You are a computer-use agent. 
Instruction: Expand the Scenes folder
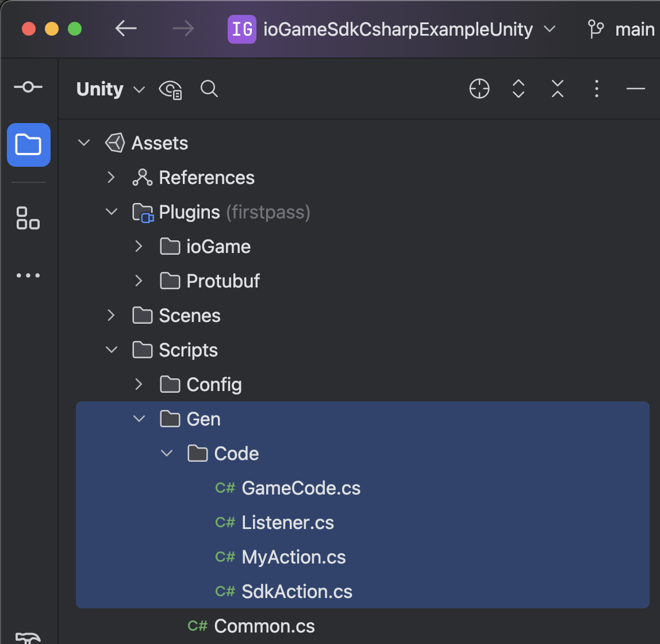(111, 315)
